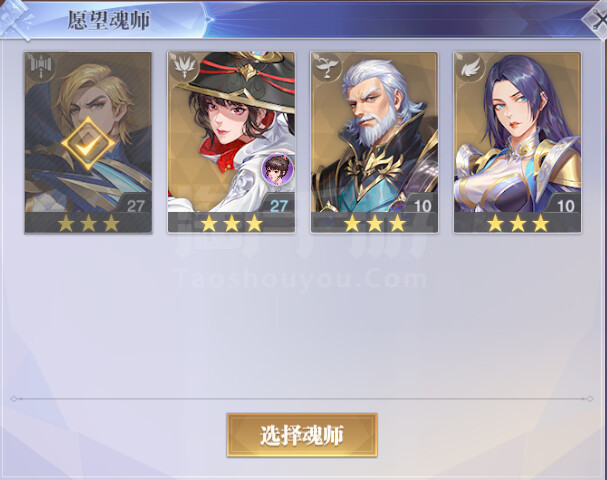Click the hammer emblem in title bar
This screenshot has width=607, height=480.
[x=15, y=19]
